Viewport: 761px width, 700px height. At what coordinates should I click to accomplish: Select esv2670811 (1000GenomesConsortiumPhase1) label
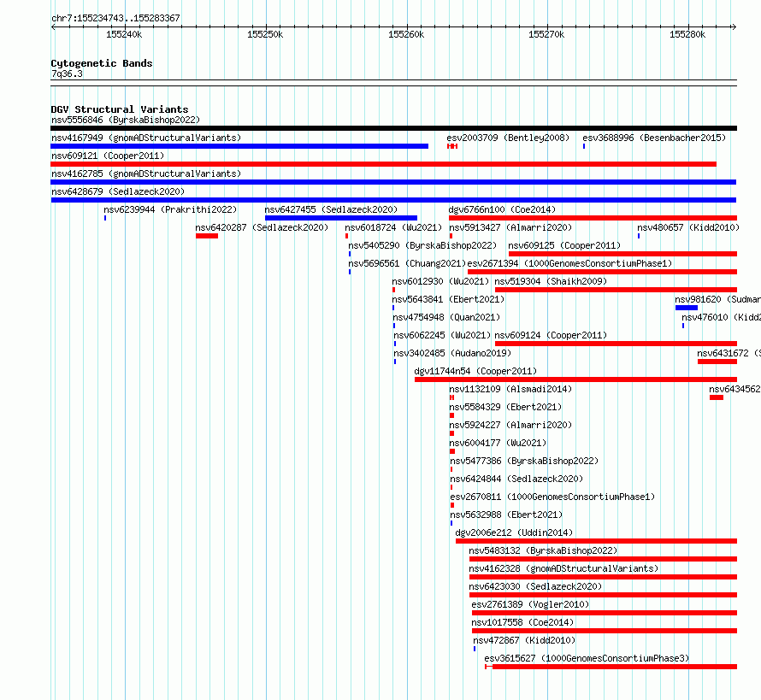pos(552,497)
